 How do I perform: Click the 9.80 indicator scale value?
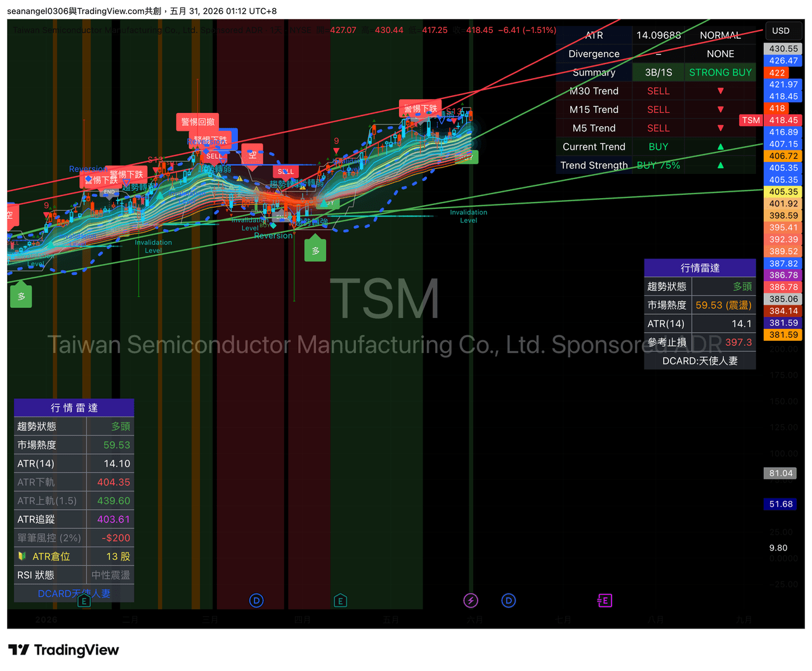[x=778, y=548]
